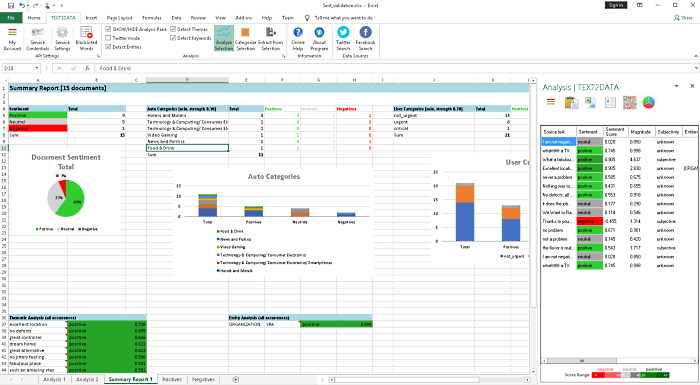Screen dimensions: 700x385
Task: Launch Facebook Search
Action: [x=365, y=38]
